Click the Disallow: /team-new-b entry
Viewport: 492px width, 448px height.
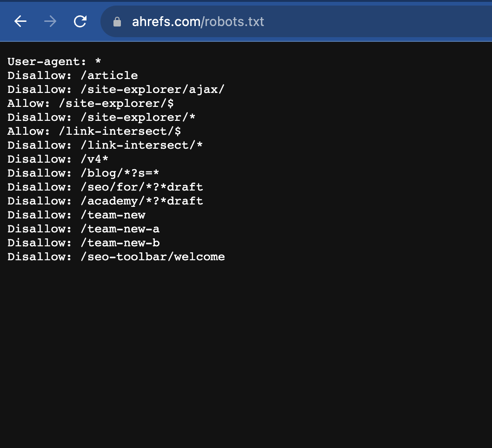83,243
